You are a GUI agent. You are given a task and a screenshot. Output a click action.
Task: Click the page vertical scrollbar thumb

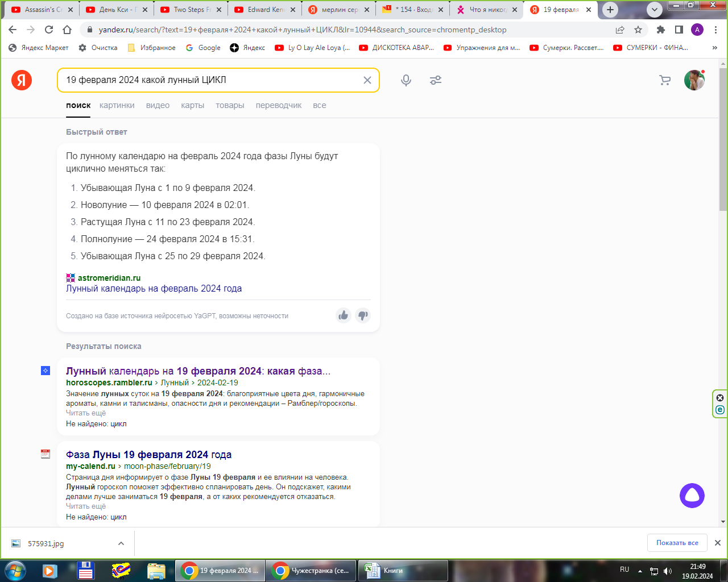coord(723,136)
